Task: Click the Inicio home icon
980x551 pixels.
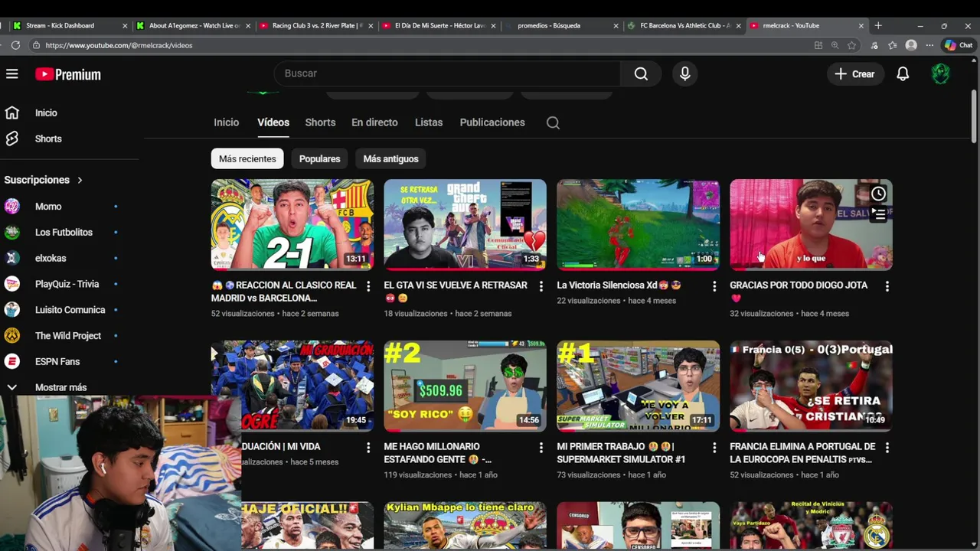Action: (x=12, y=112)
